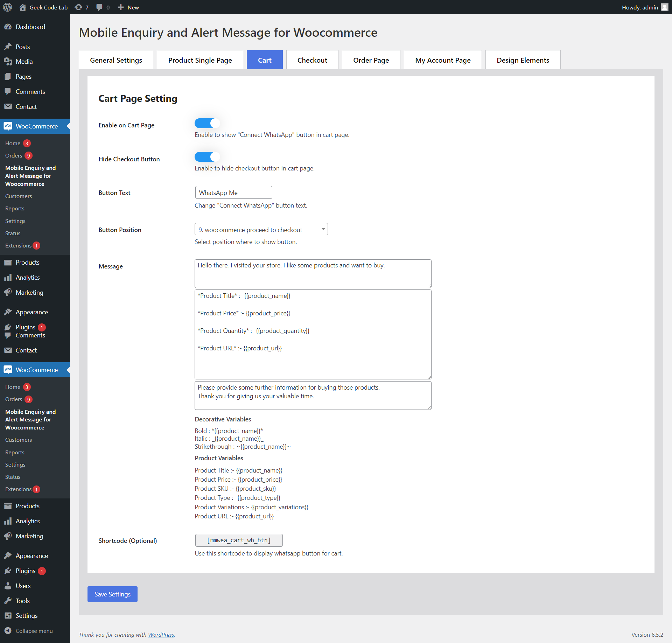
Task: Toggle the Enable on Cart Page switch
Action: point(207,123)
